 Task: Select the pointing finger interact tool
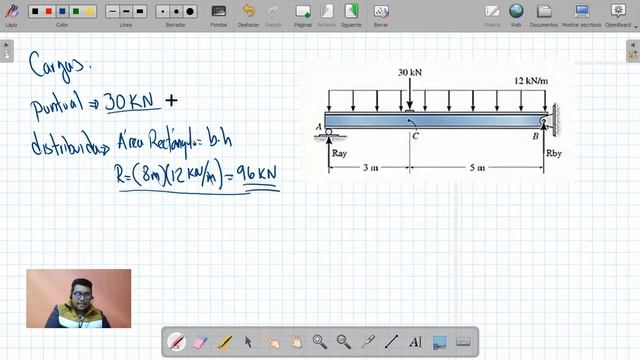272,342
